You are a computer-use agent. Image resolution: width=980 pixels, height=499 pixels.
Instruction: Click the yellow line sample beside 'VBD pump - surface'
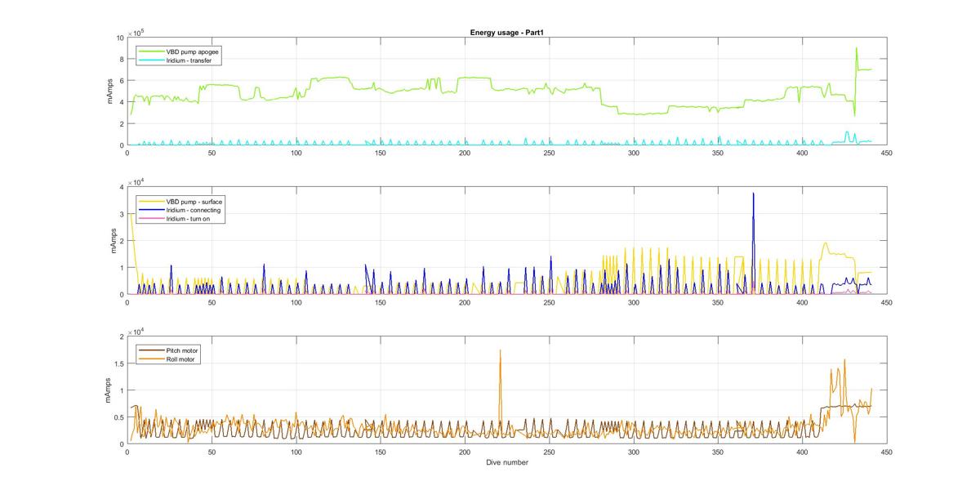pyautogui.click(x=151, y=201)
